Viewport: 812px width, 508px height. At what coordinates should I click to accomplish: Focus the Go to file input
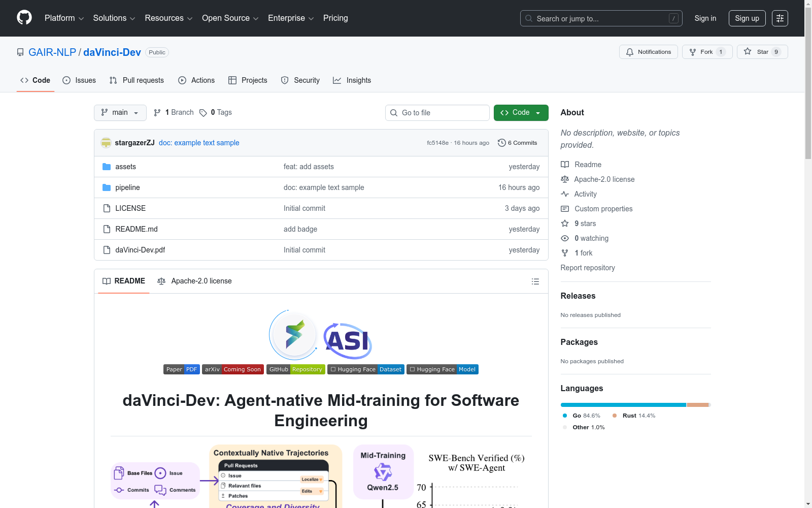[x=437, y=113]
